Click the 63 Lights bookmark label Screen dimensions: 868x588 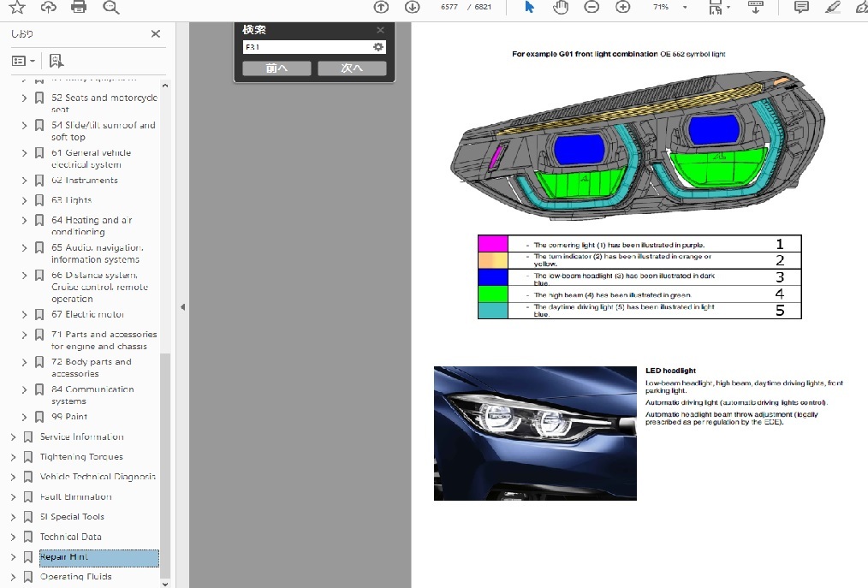pyautogui.click(x=71, y=200)
